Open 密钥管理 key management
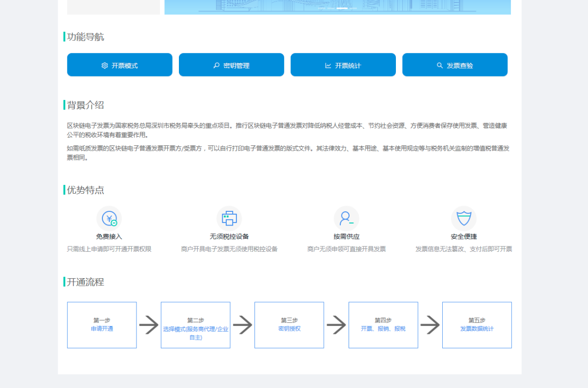This screenshot has width=588, height=388. pyautogui.click(x=231, y=65)
